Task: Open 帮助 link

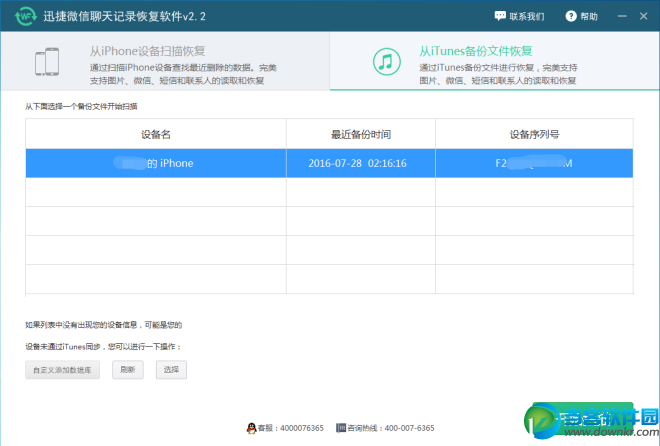Action: pyautogui.click(x=582, y=16)
